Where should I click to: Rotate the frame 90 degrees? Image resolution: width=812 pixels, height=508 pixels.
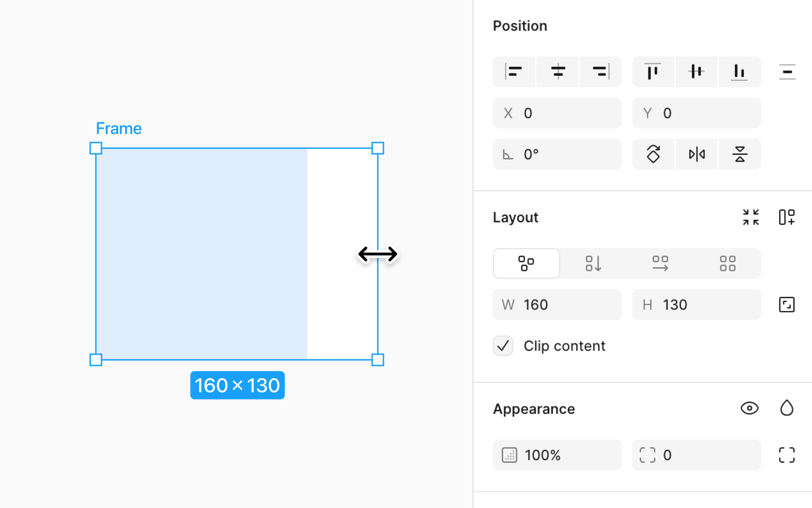(653, 154)
